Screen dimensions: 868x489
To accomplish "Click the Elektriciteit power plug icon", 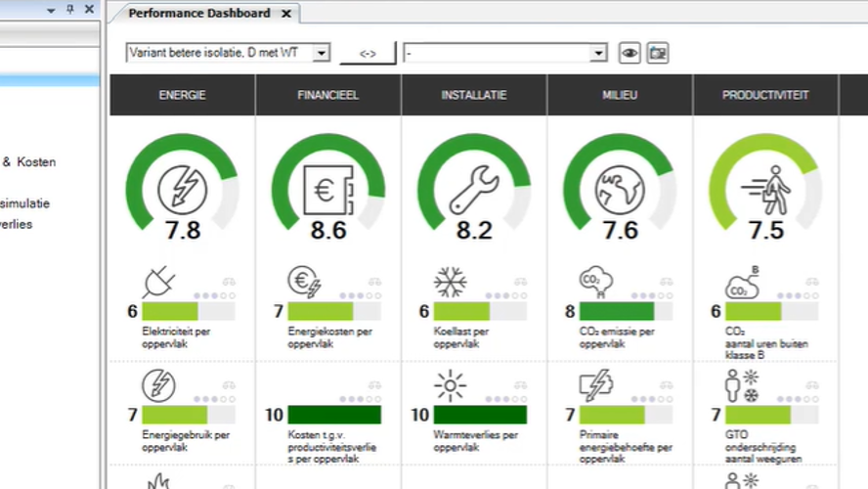I will pyautogui.click(x=158, y=283).
